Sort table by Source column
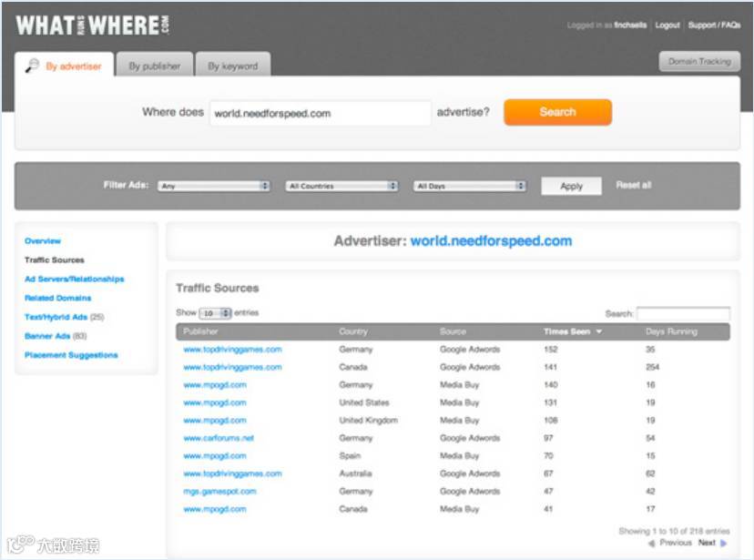The image size is (754, 560). click(x=453, y=331)
